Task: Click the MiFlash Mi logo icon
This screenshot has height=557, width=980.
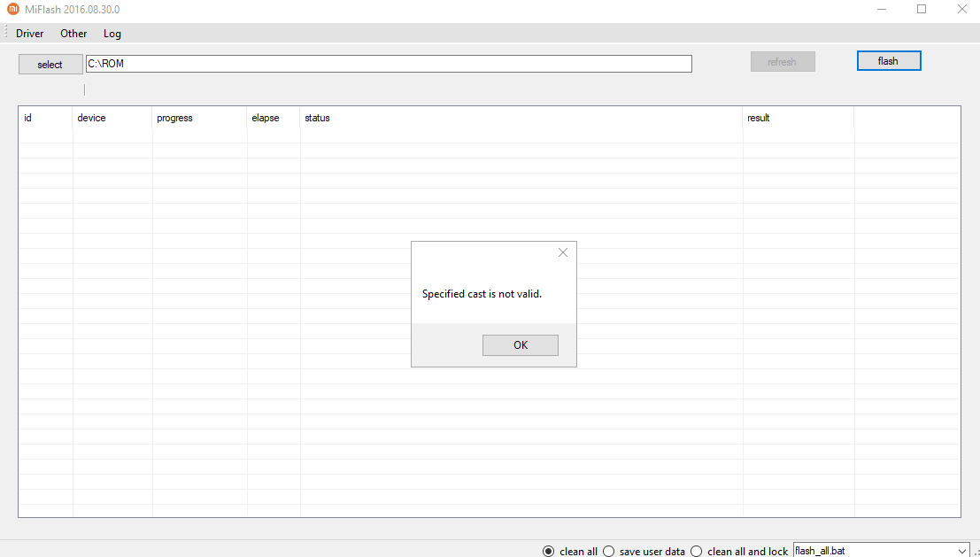Action: [x=12, y=10]
